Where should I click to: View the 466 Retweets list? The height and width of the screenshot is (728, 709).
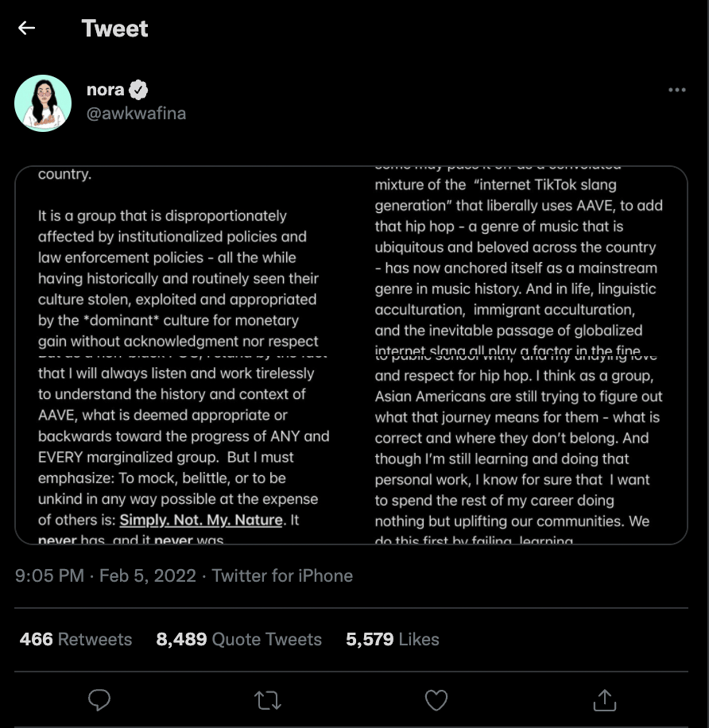click(76, 639)
